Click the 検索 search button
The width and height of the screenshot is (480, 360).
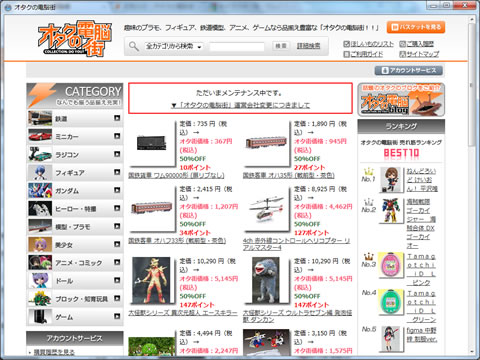click(280, 46)
